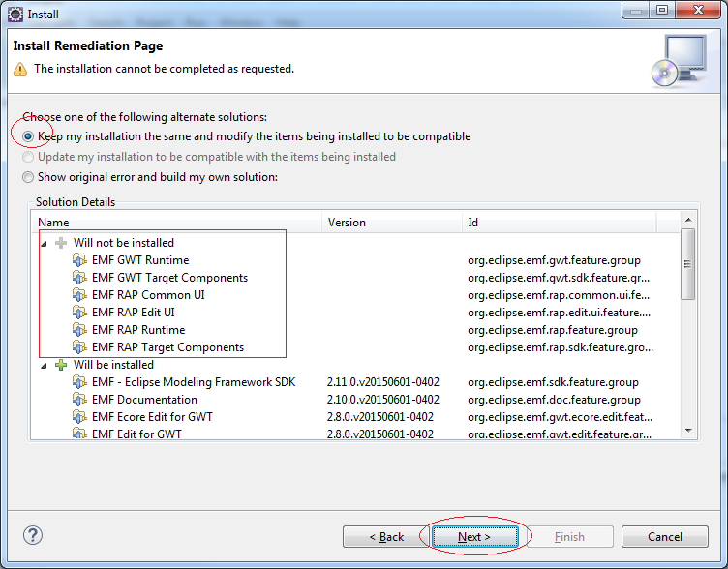Click id 'org.eclipse.emf.sdk.feature.group'
This screenshot has width=728, height=569.
pyautogui.click(x=553, y=382)
